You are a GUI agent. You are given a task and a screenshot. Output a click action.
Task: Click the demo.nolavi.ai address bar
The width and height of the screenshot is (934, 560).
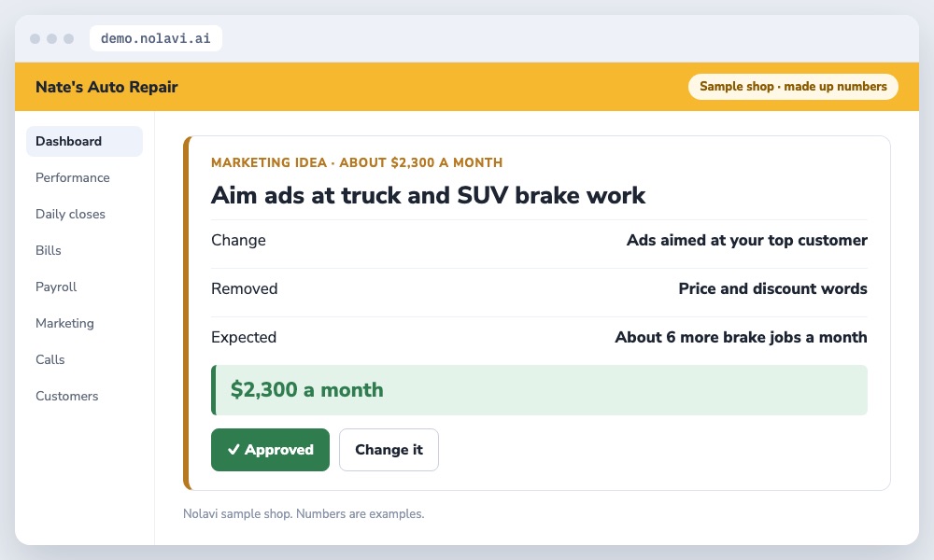coord(155,38)
